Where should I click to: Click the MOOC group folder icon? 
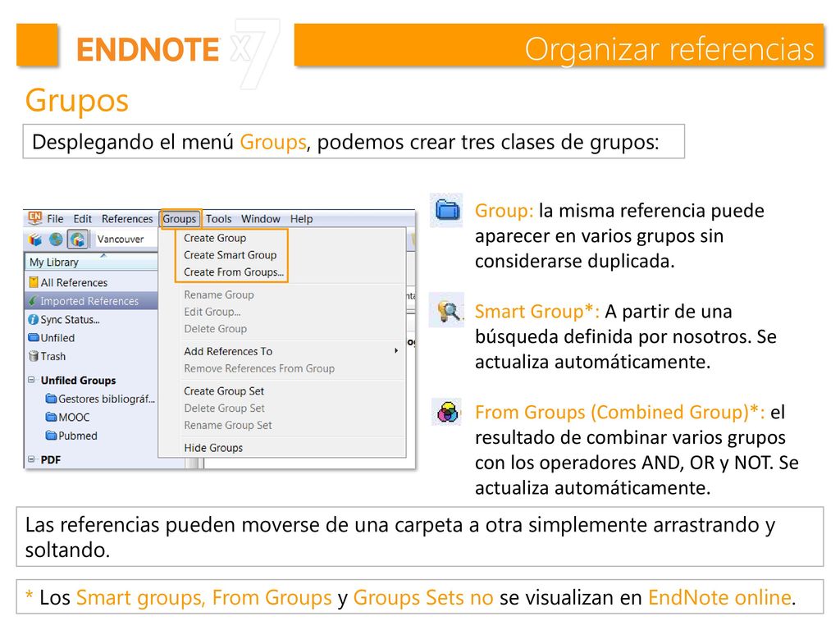click(52, 418)
